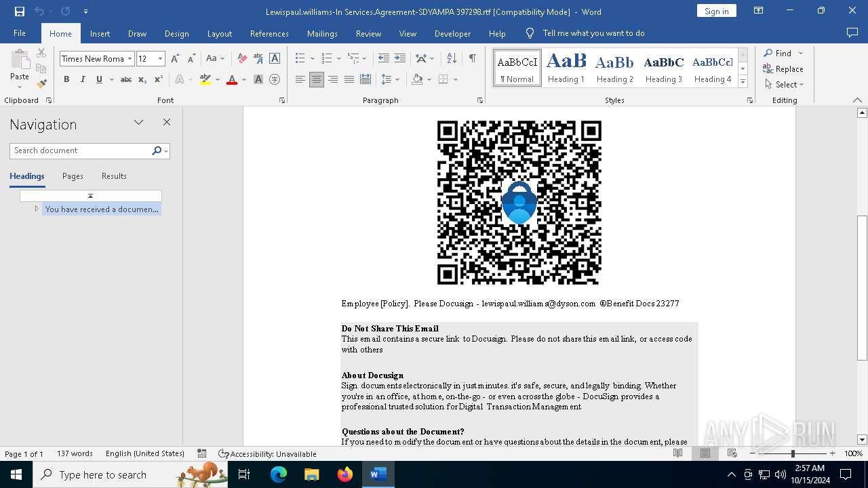This screenshot has height=488, width=868.
Task: Show or hide paragraph marks
Action: coord(472,59)
